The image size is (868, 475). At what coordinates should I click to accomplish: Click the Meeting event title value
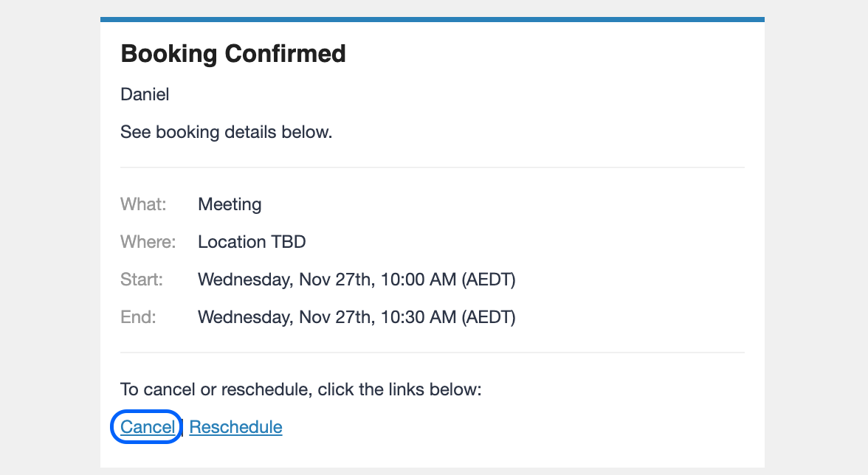230,204
